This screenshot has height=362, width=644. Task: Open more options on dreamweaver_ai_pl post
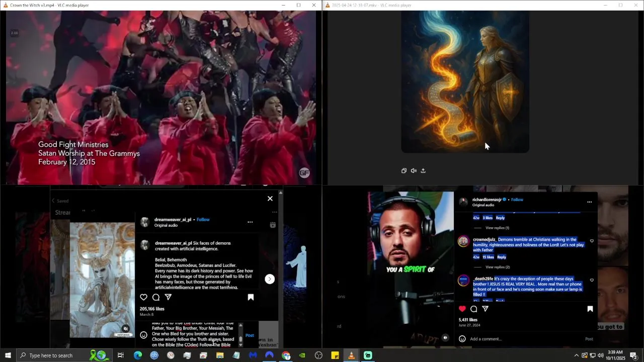coord(250,222)
